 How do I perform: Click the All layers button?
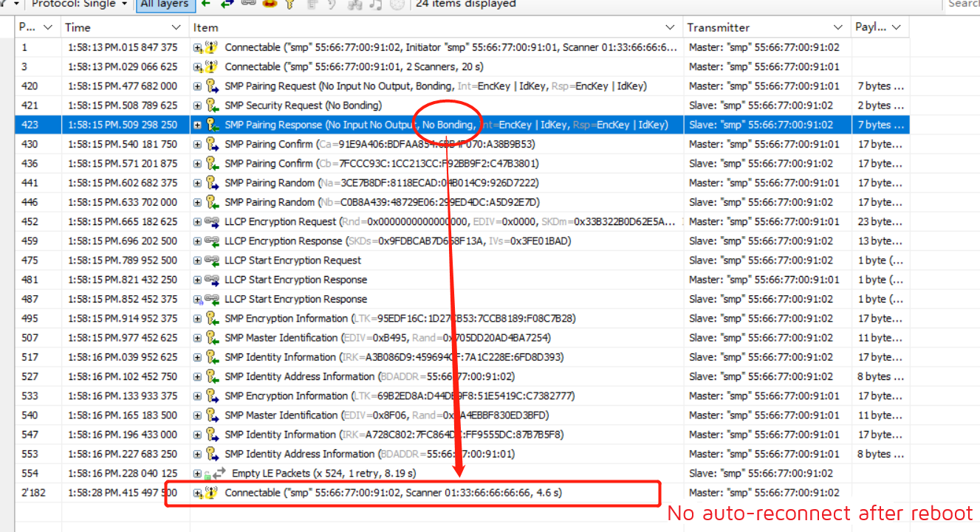[164, 4]
